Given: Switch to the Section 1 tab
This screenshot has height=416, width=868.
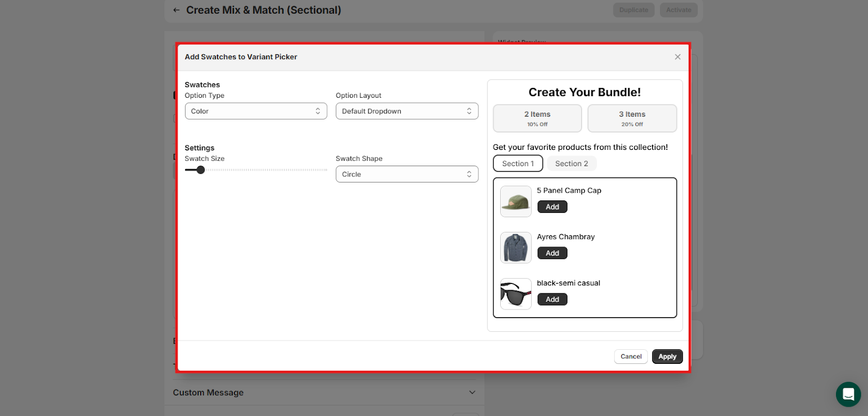Looking at the screenshot, I should [x=518, y=163].
